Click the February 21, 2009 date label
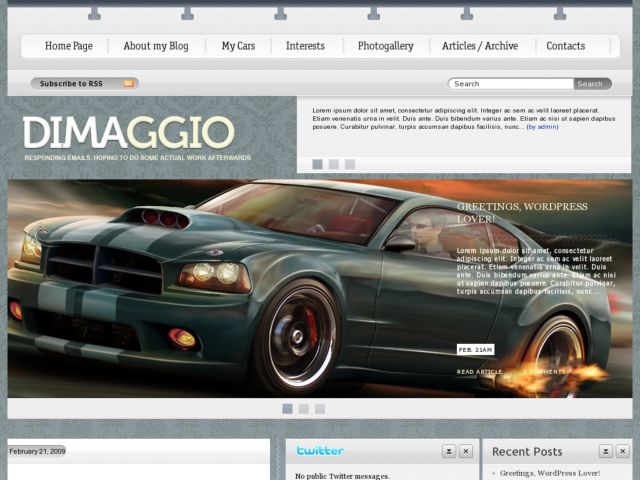The height and width of the screenshot is (480, 640). click(x=37, y=451)
